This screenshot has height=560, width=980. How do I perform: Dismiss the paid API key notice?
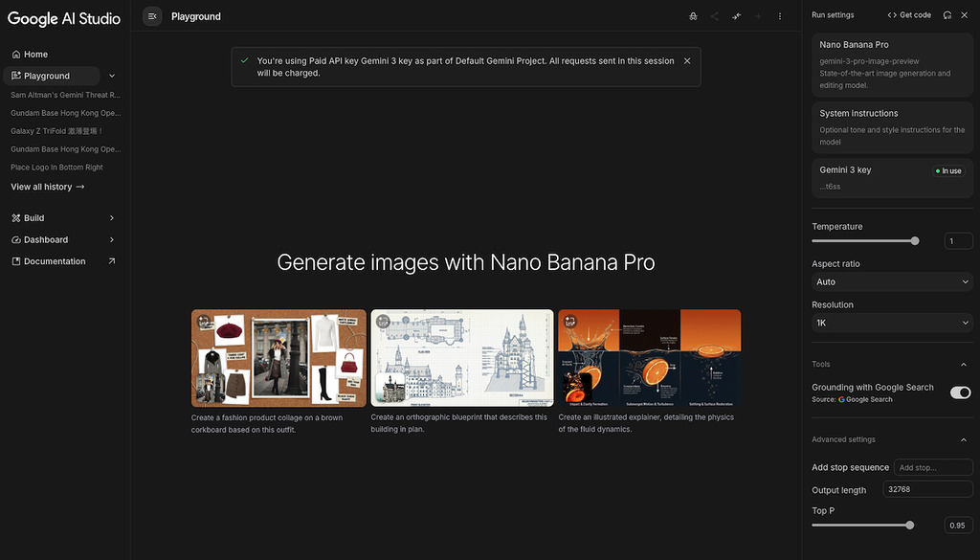[687, 60]
